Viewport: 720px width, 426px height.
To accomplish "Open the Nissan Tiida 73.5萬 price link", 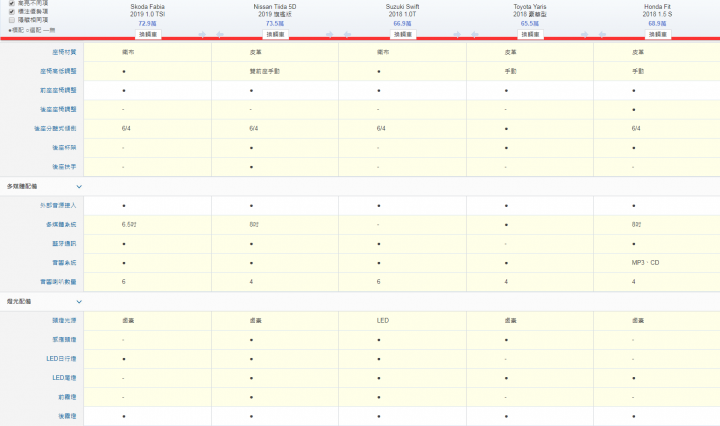I will click(x=275, y=23).
